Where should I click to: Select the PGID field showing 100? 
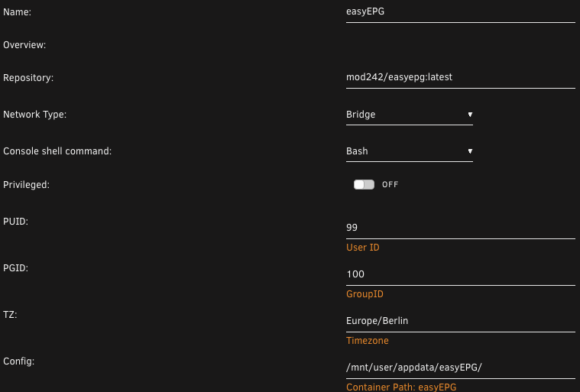click(x=461, y=274)
